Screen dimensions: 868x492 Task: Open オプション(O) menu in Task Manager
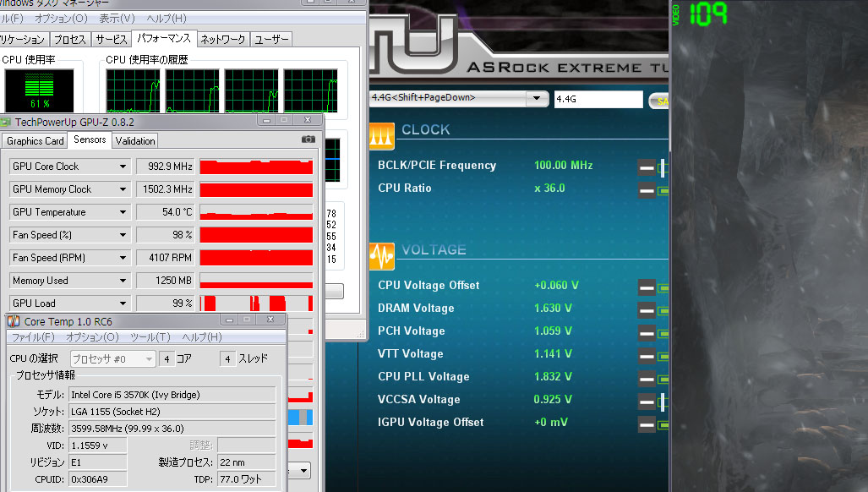pos(61,19)
